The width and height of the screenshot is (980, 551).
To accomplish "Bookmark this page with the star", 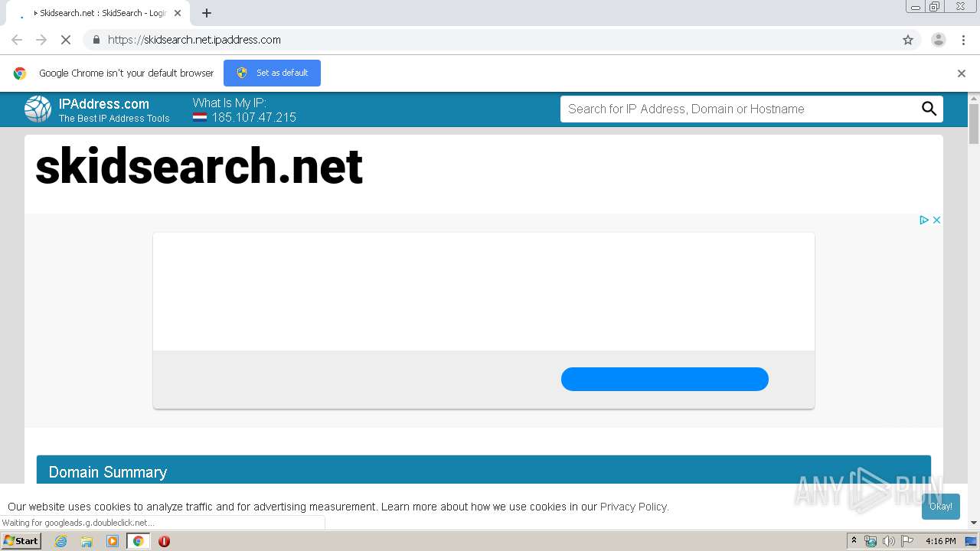I will coord(908,40).
